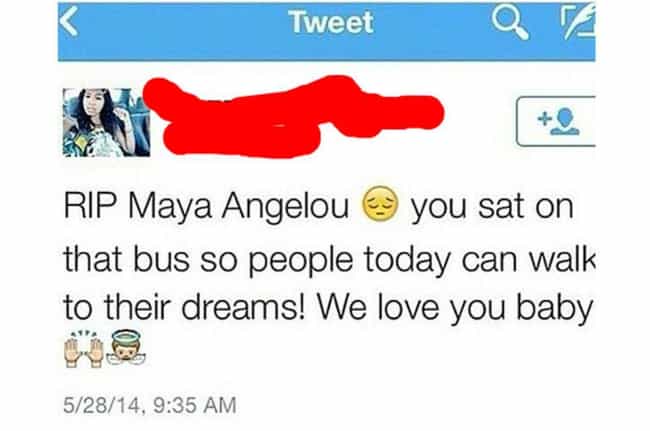Follow the user via add-person button

(x=556, y=121)
